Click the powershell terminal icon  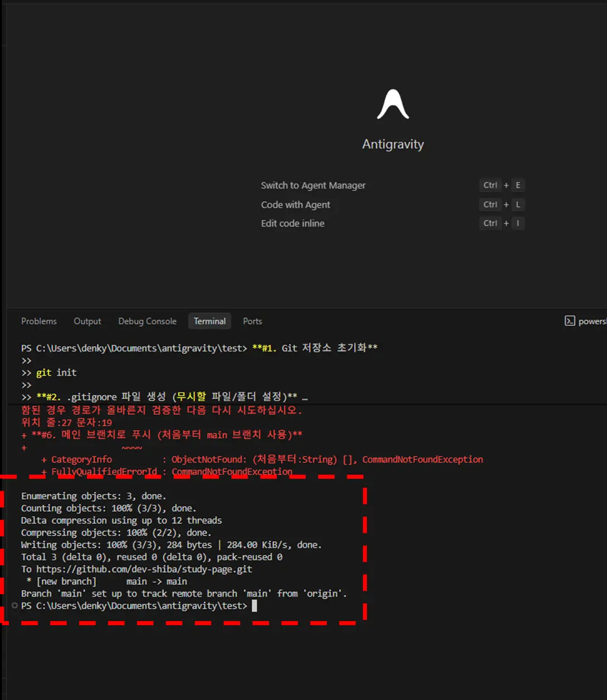(570, 321)
